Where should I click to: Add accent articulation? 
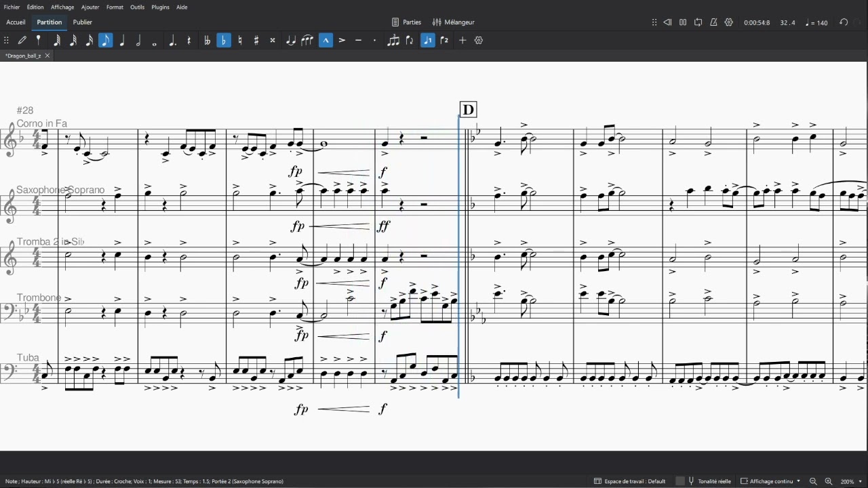pyautogui.click(x=342, y=41)
